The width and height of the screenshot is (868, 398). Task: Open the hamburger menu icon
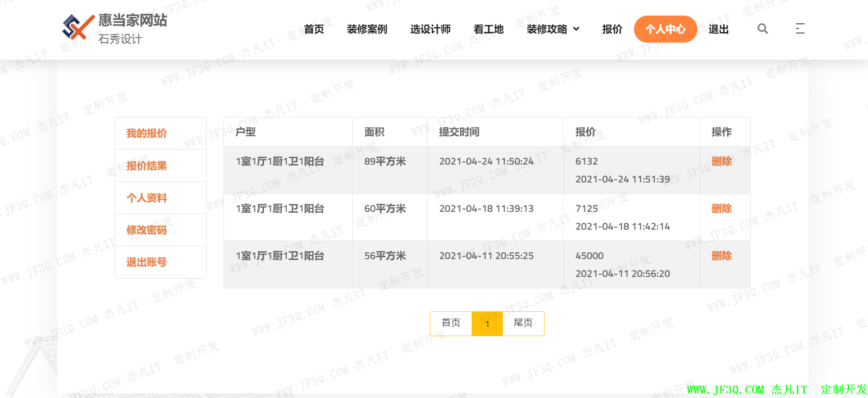pos(800,29)
